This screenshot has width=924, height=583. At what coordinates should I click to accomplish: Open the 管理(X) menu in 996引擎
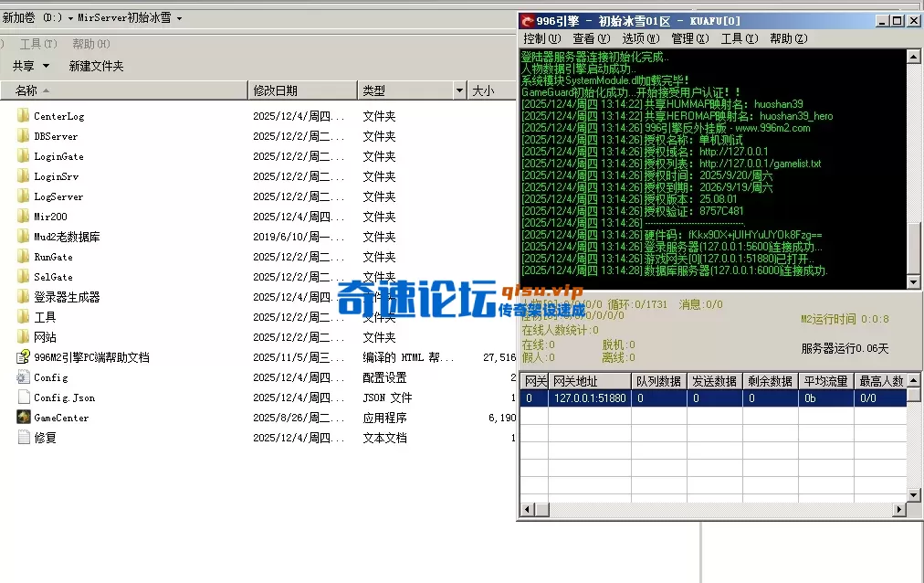(690, 38)
